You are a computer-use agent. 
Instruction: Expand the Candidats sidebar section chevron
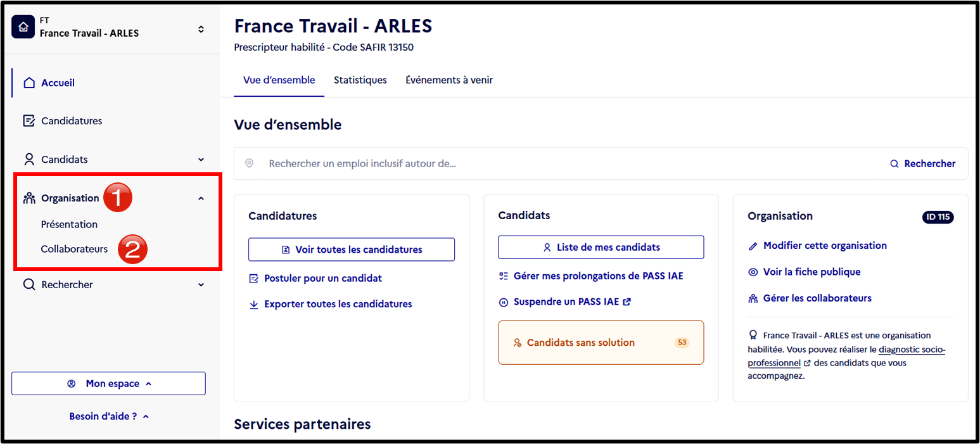point(201,160)
